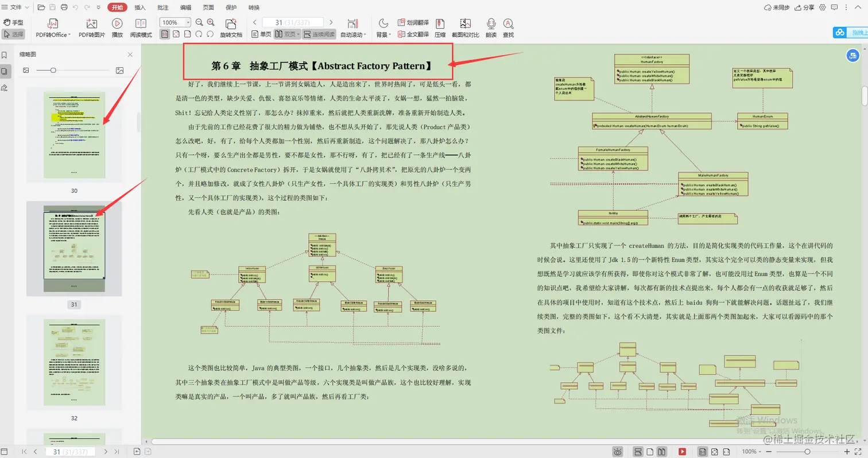Click the 压缩 compress tool
The width and height of the screenshot is (868, 458).
(x=440, y=28)
